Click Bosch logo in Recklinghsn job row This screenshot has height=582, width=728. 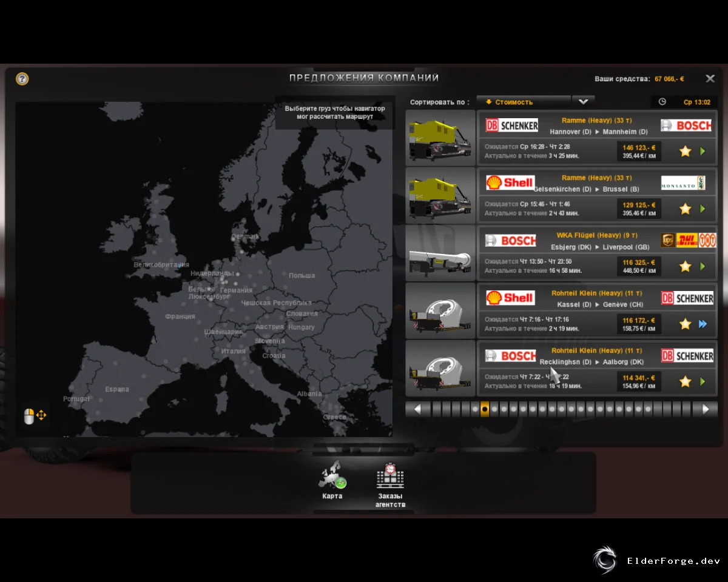tap(511, 356)
